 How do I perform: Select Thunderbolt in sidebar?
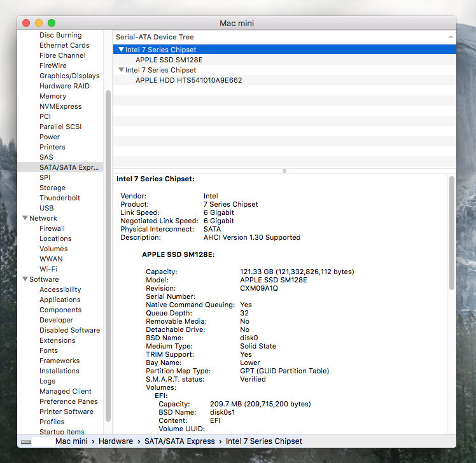[x=60, y=198]
